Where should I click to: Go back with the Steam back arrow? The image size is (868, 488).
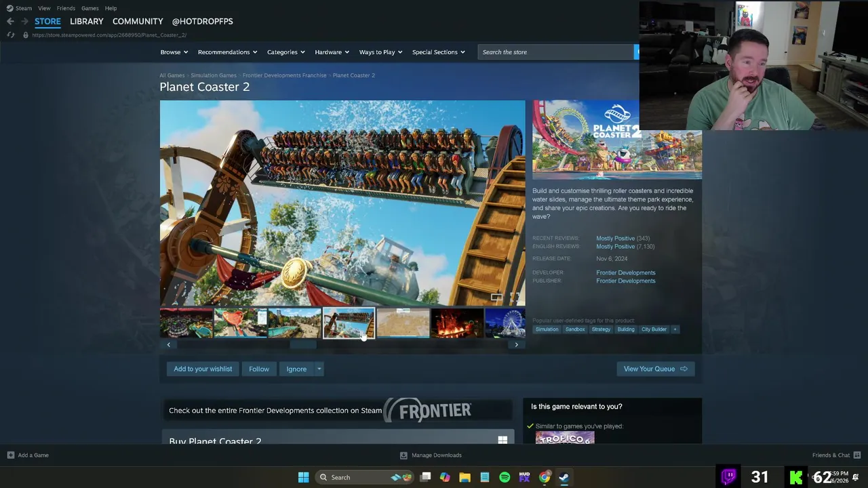[10, 21]
